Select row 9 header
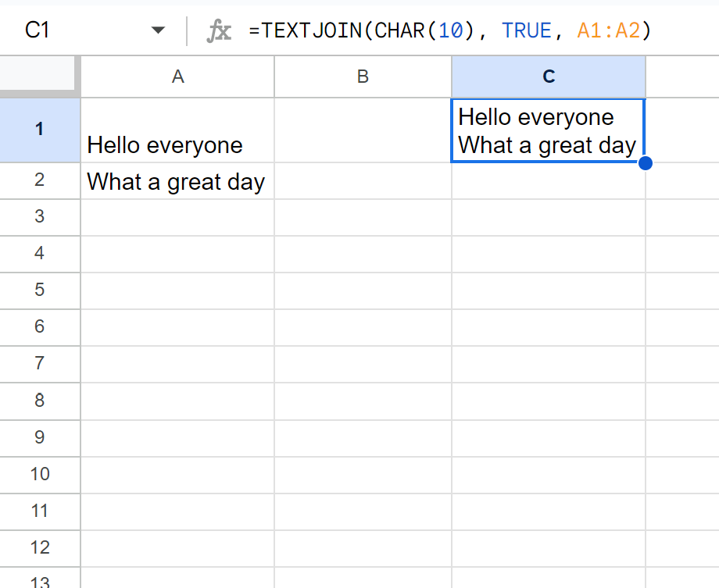Screen dimensions: 719x588 (40, 438)
